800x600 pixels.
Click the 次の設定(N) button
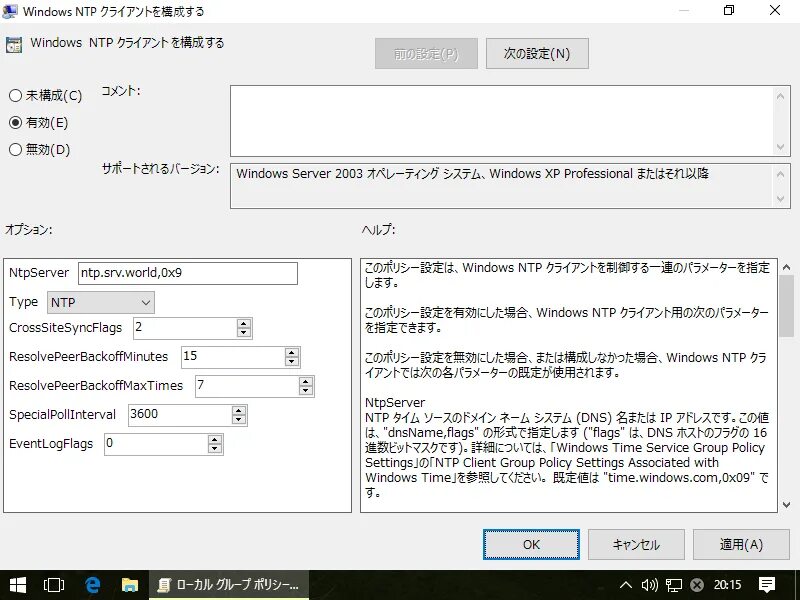click(x=537, y=54)
